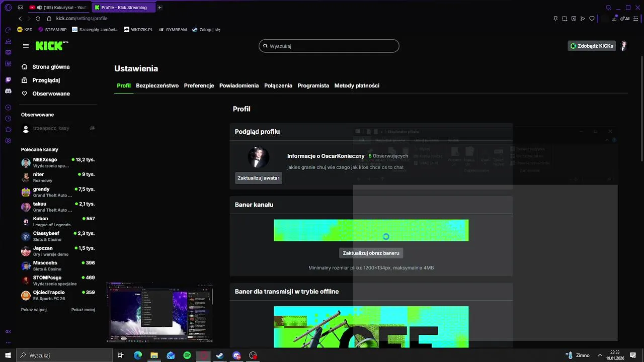The width and height of the screenshot is (644, 362).
Task: Open the Kick hamburger menu
Action: click(26, 46)
